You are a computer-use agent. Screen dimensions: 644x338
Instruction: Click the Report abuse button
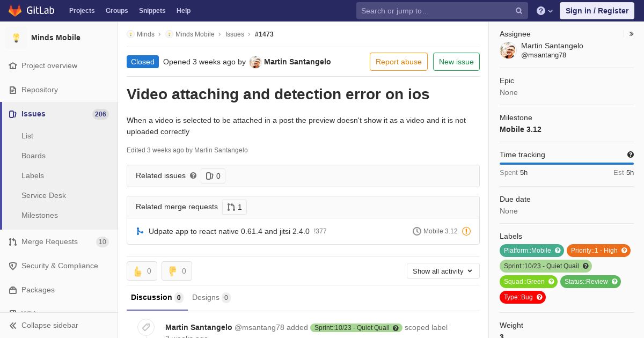tap(399, 62)
